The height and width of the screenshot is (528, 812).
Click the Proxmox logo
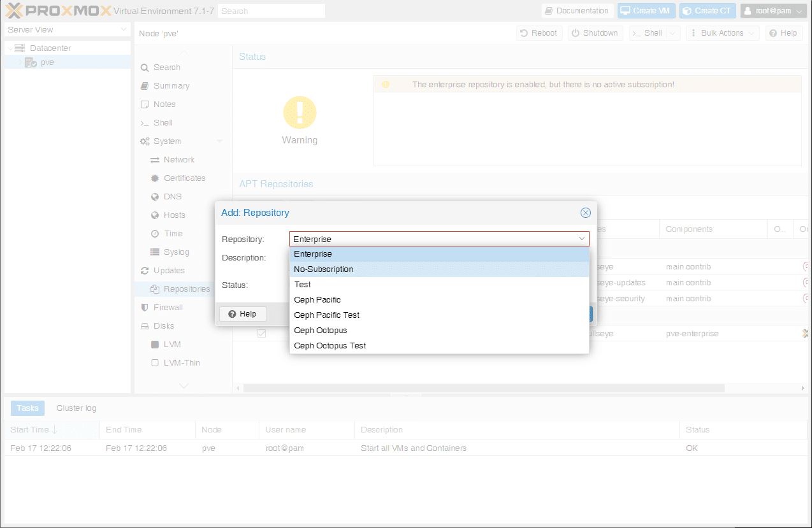click(59, 11)
